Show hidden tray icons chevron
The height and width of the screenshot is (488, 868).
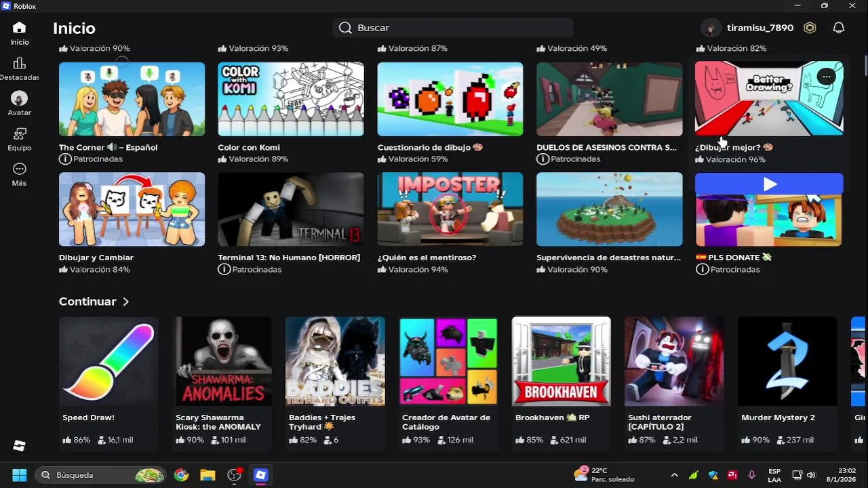(674, 475)
